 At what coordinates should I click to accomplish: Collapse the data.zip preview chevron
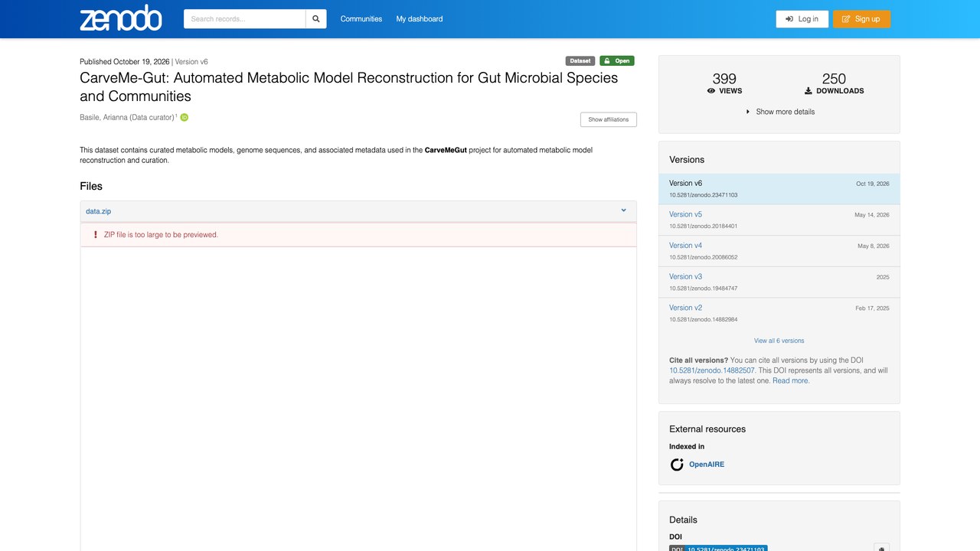point(623,210)
